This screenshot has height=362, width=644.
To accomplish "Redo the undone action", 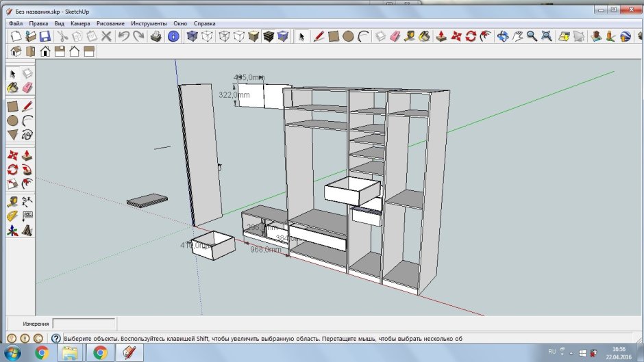I will 138,36.
